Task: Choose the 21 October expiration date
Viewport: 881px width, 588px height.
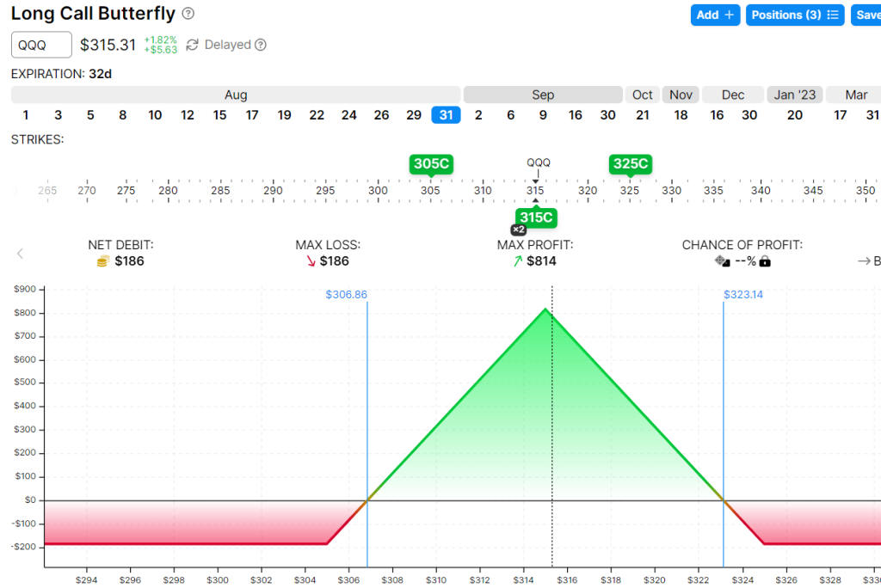Action: pos(643,115)
